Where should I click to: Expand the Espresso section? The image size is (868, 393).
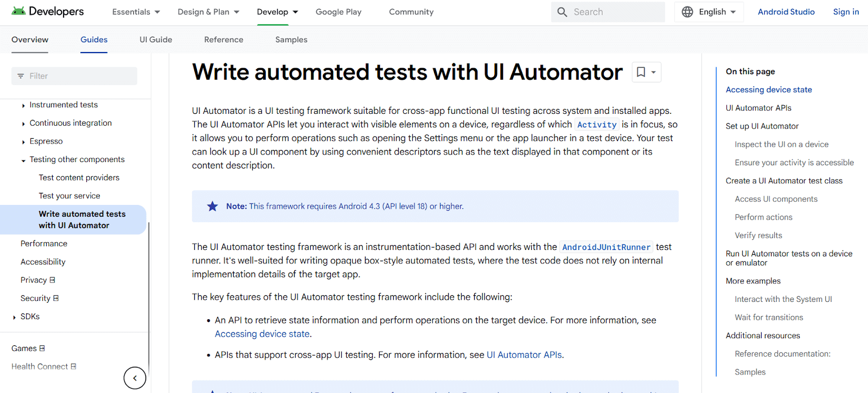(x=23, y=142)
